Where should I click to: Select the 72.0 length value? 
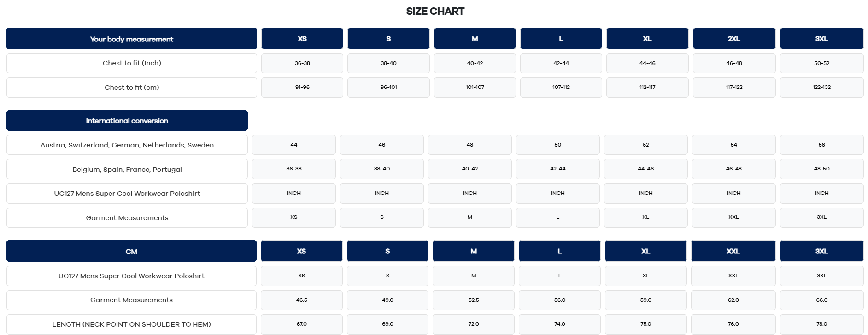(474, 324)
